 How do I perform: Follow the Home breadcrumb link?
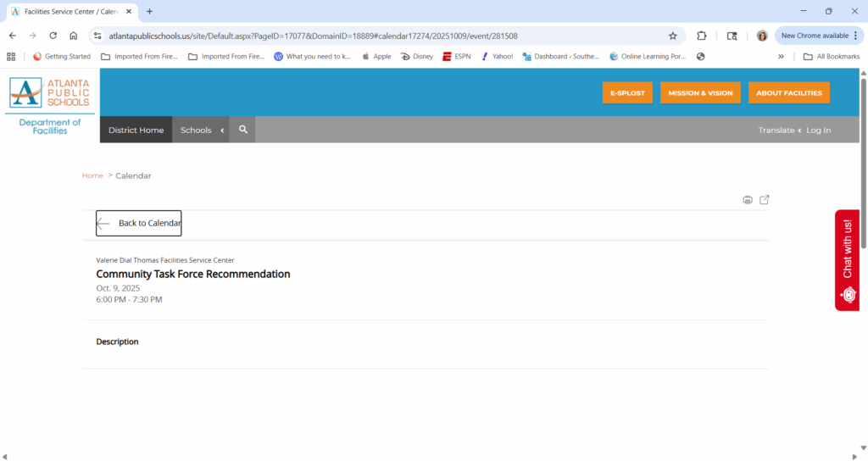point(92,175)
